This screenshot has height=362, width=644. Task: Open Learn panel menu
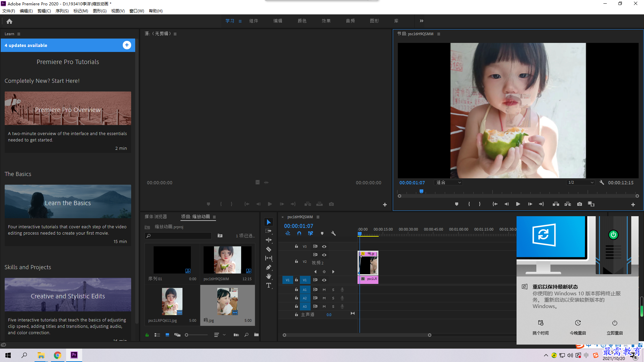point(19,34)
